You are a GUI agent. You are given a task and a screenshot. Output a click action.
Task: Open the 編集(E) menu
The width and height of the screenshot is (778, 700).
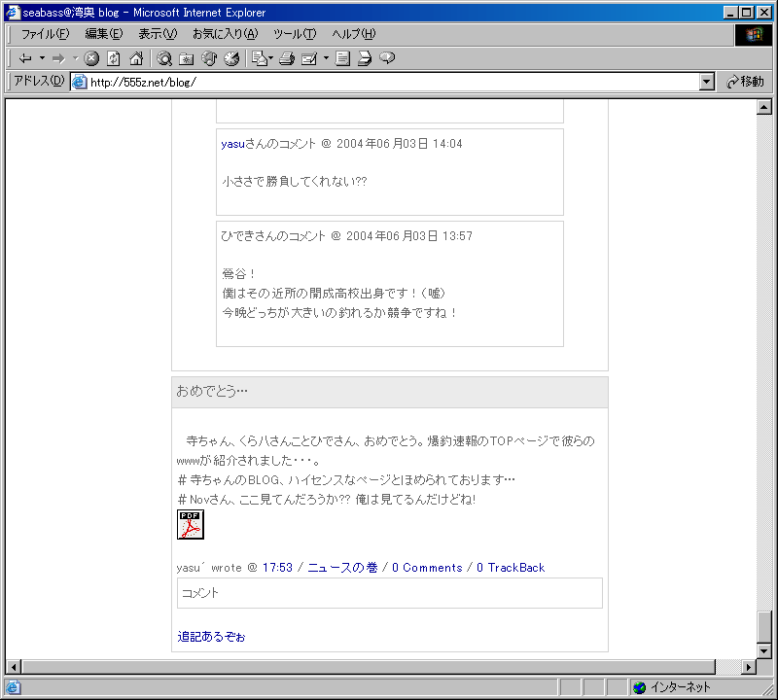click(x=104, y=34)
